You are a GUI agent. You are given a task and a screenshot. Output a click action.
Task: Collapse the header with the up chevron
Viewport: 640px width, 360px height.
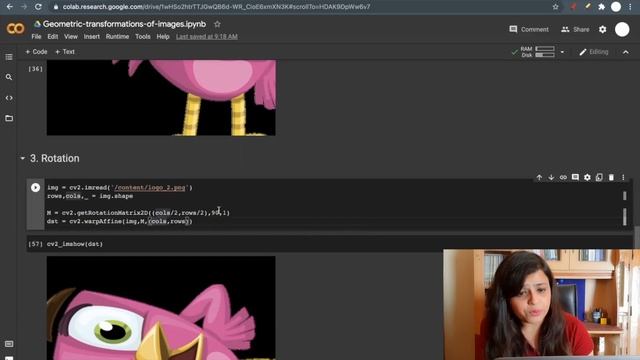(x=625, y=52)
